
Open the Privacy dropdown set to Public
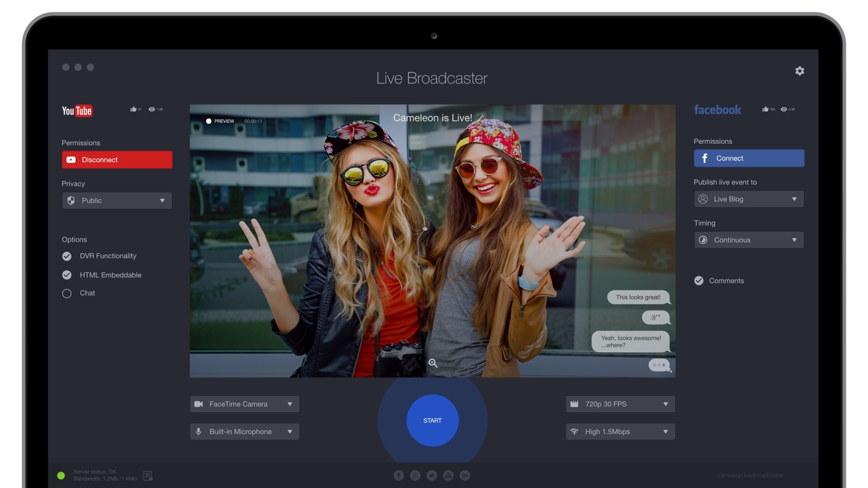117,200
